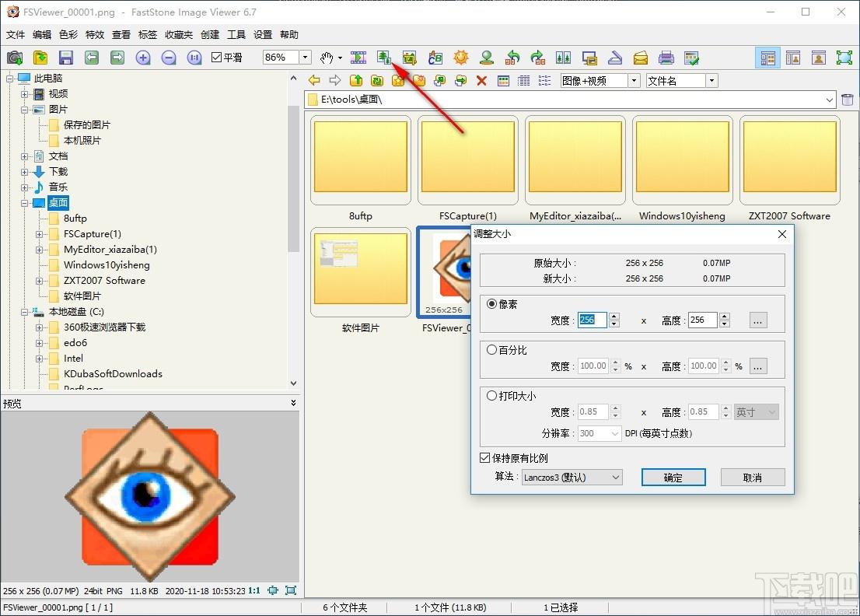This screenshot has width=860, height=616.
Task: Open the 86% zoom level dropdown
Action: tap(306, 58)
